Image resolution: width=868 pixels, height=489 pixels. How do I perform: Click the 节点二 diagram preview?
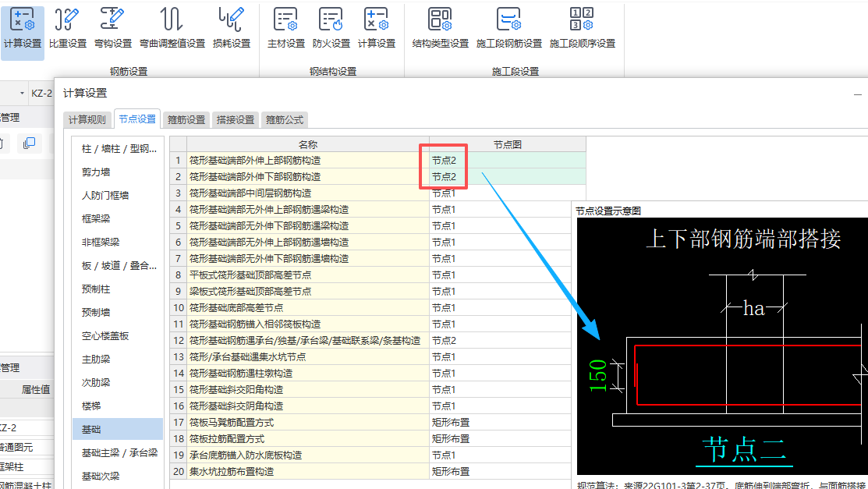coord(722,346)
